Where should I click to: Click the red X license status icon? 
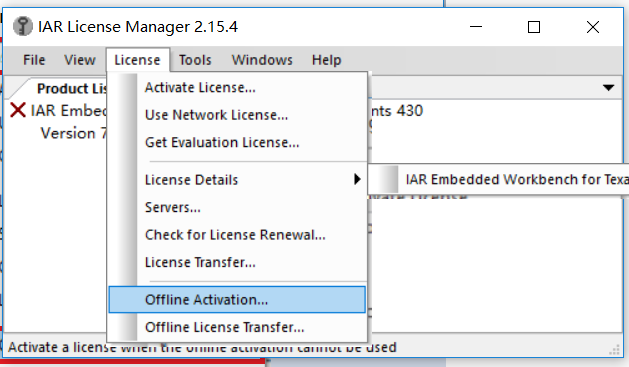coord(18,110)
